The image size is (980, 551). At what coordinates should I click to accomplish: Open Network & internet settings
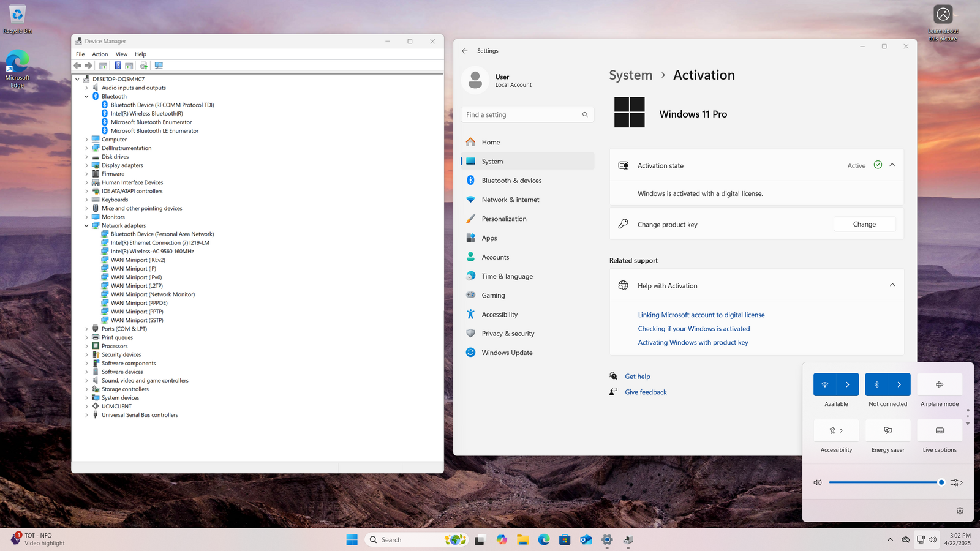pos(527,200)
